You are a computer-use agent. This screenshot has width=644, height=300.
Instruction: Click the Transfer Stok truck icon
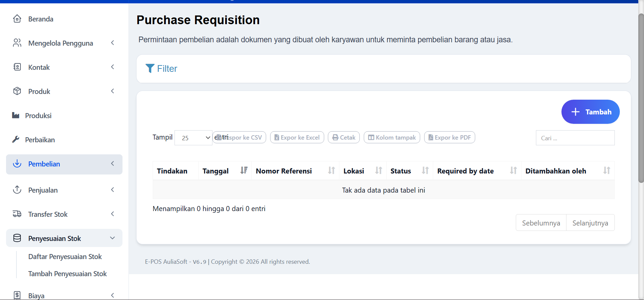(x=17, y=214)
